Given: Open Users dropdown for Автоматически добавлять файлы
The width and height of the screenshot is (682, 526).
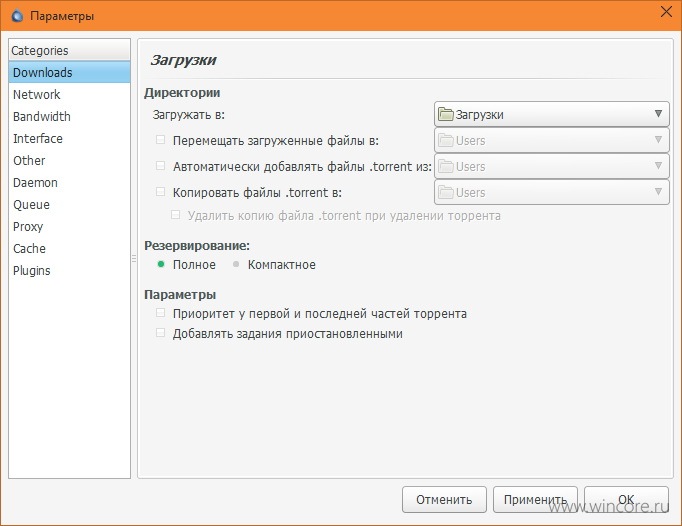Looking at the screenshot, I should pyautogui.click(x=552, y=166).
